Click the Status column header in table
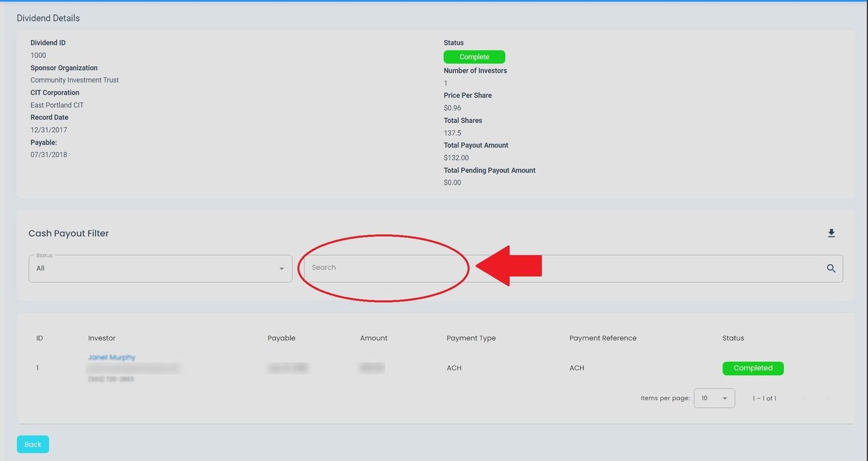The width and height of the screenshot is (868, 461). click(x=733, y=338)
